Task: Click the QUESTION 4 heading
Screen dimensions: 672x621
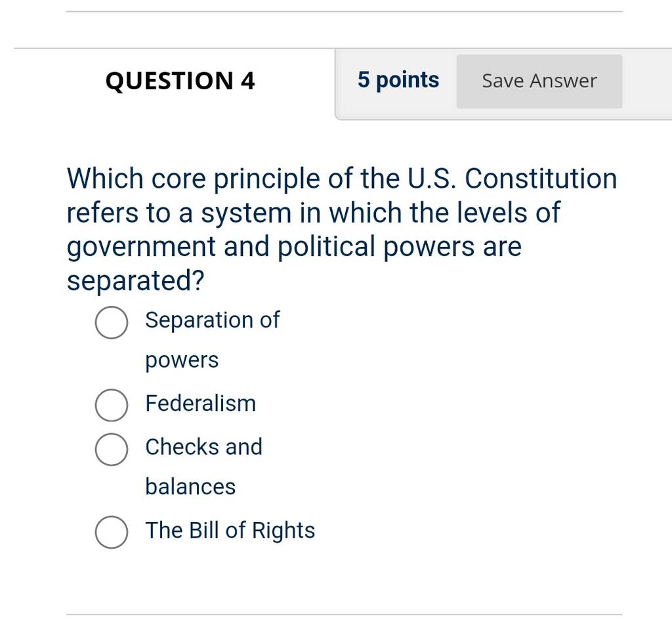Action: pos(180,81)
